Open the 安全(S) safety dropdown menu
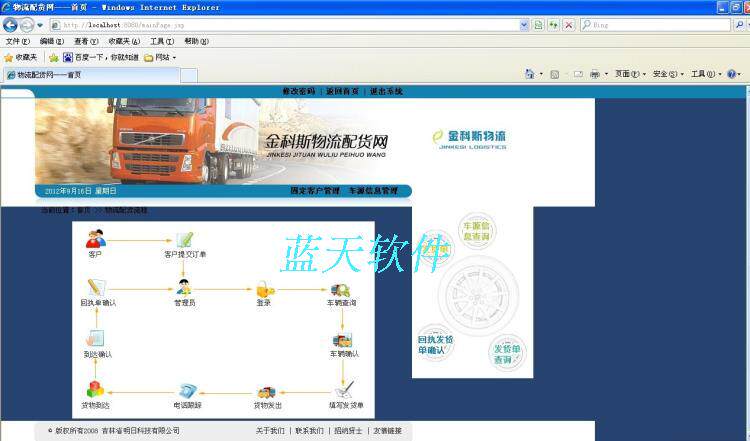 coord(668,74)
